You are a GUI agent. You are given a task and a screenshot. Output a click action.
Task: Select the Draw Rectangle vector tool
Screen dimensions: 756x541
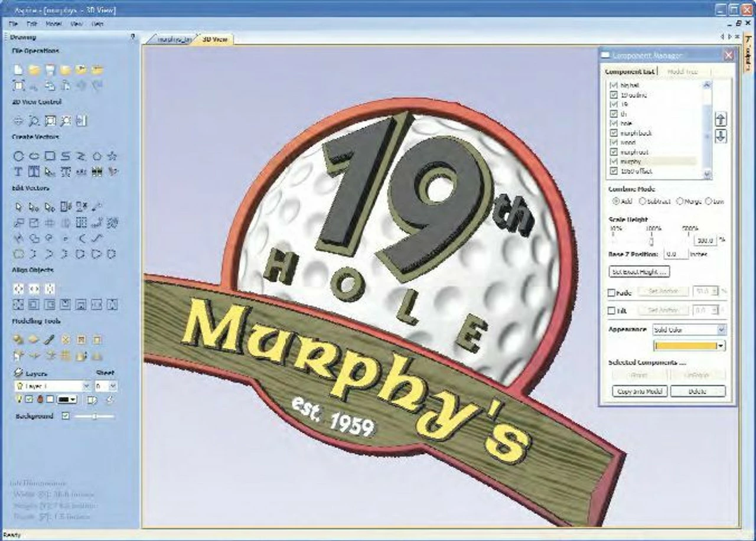point(50,156)
